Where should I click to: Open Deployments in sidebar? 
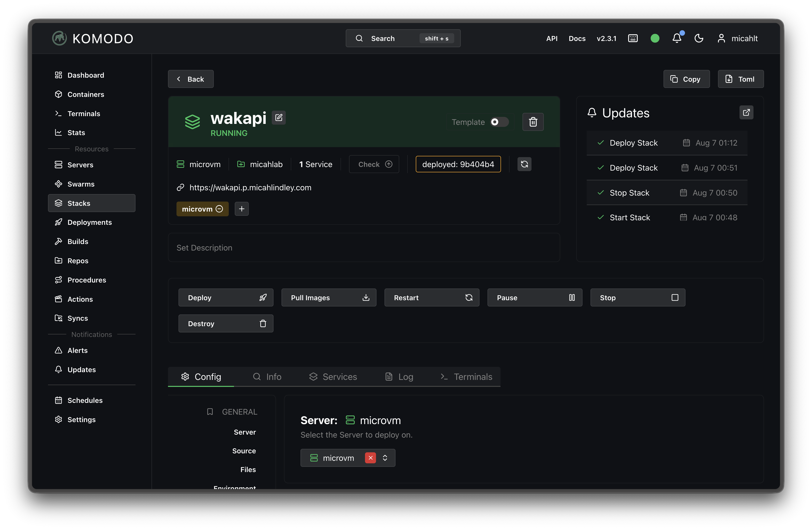[91, 222]
